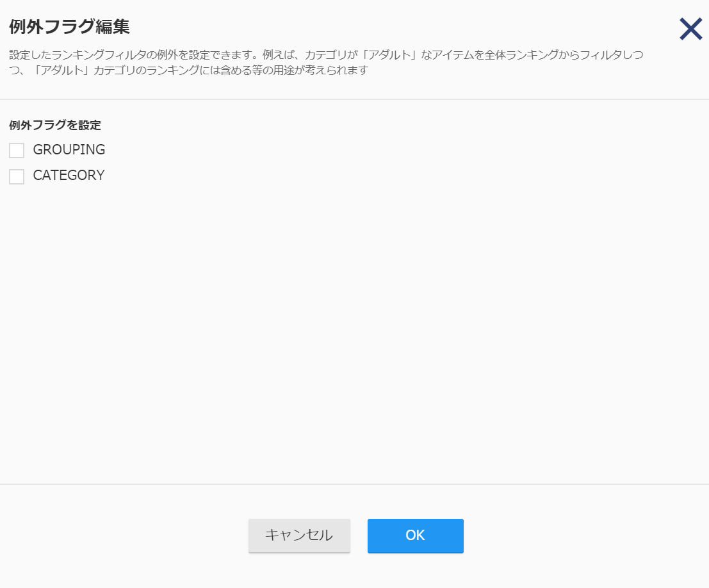
Task: Click the キャンセル button
Action: coord(299,535)
